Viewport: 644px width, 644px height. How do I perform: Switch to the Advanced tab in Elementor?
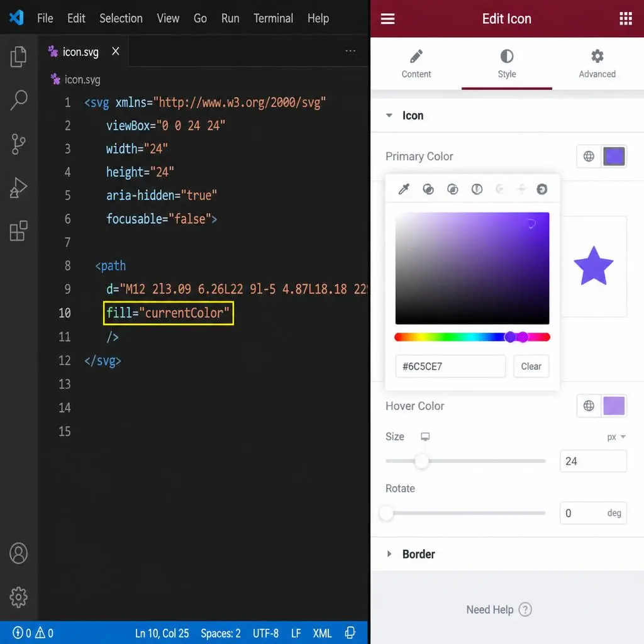(597, 64)
